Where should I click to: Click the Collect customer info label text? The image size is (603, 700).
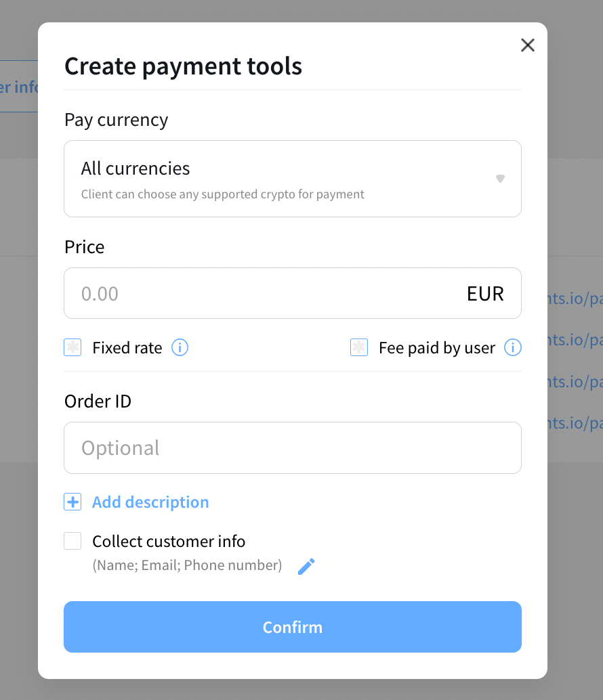(x=169, y=542)
